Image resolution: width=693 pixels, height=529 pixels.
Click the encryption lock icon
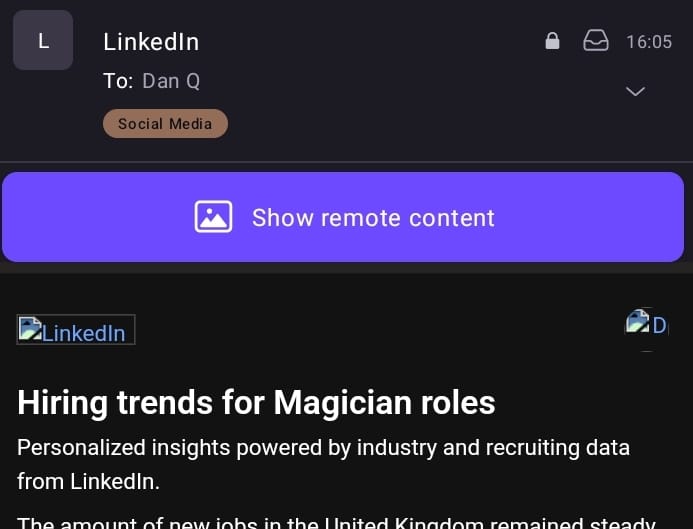[x=552, y=41]
